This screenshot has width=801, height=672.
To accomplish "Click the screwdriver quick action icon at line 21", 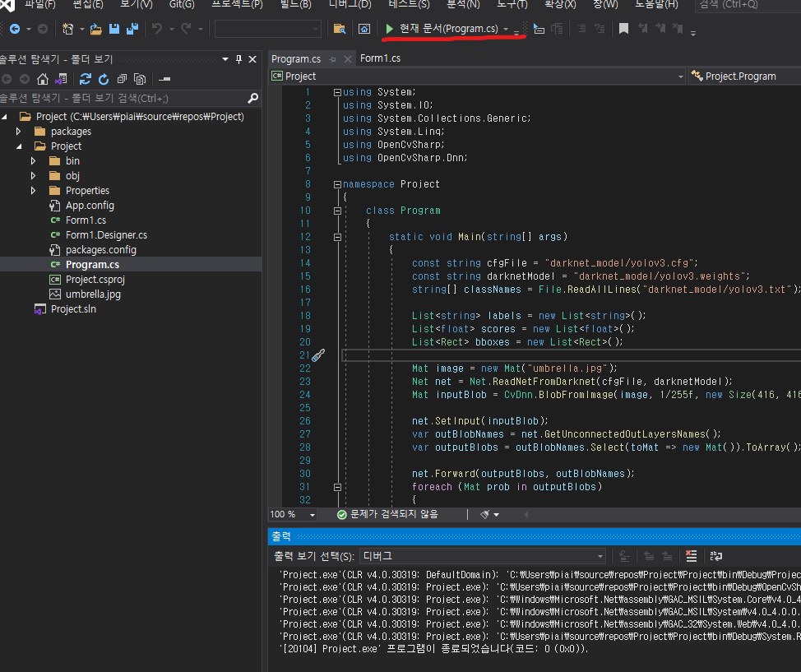I will [x=318, y=355].
